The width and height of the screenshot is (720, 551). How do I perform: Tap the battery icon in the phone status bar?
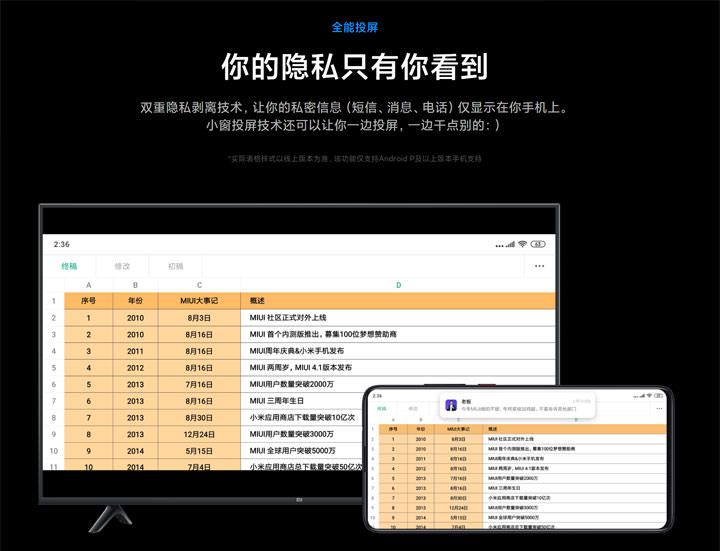tap(658, 395)
